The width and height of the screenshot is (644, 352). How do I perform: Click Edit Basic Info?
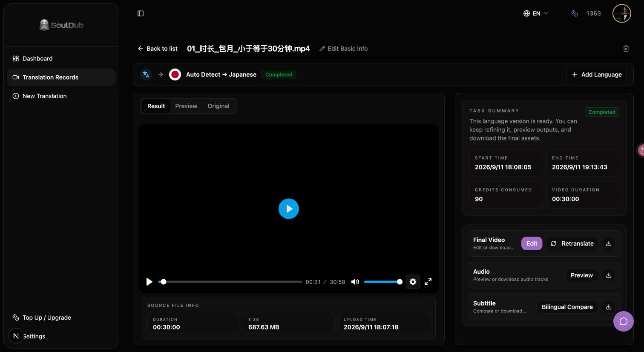tap(344, 49)
